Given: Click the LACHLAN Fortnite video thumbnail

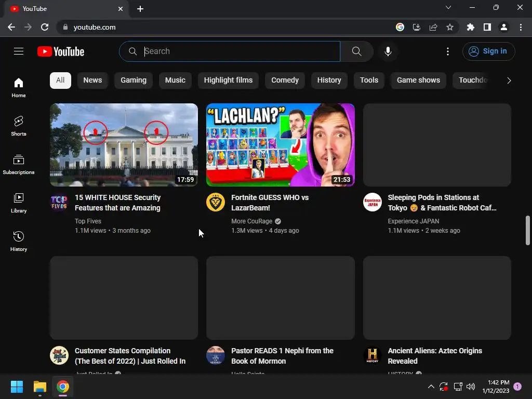Looking at the screenshot, I should [x=281, y=145].
